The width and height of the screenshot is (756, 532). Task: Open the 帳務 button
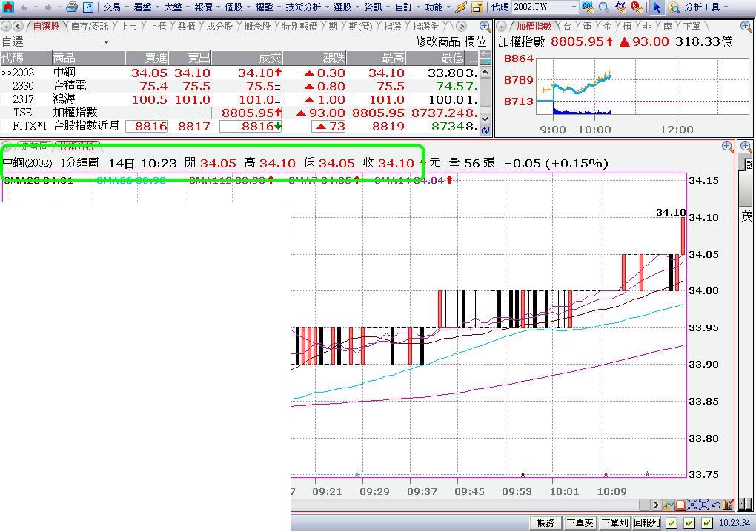(x=546, y=523)
